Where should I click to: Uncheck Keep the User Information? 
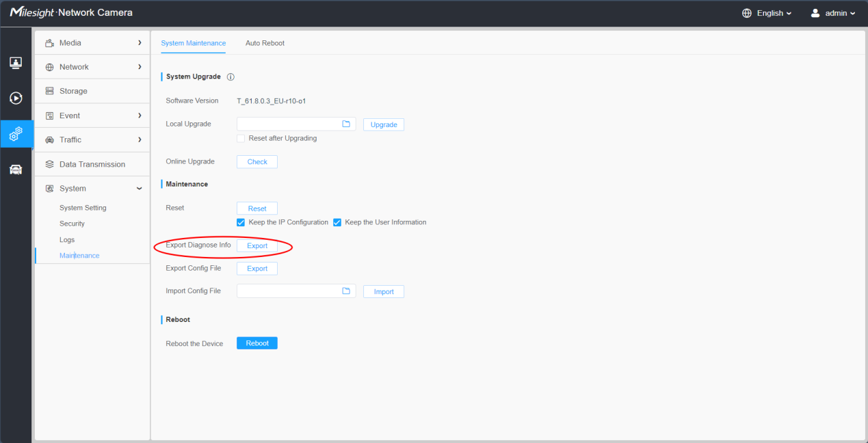point(337,222)
